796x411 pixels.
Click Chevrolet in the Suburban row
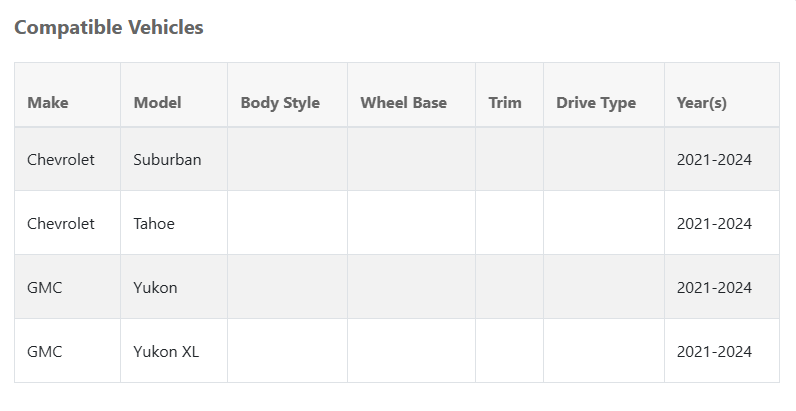point(61,159)
